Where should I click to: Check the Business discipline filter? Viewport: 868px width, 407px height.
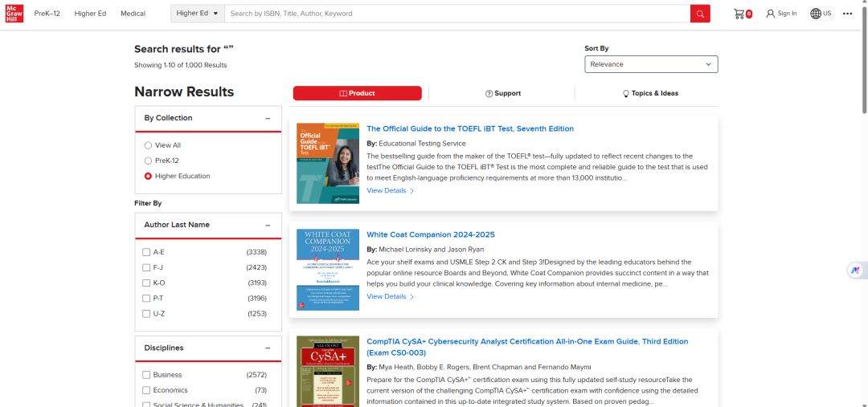146,375
